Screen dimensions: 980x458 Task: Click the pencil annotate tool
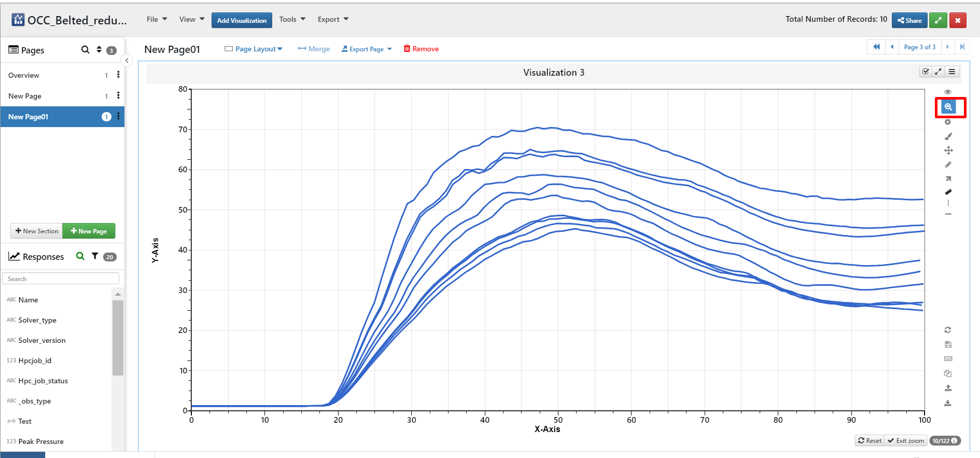(x=948, y=164)
